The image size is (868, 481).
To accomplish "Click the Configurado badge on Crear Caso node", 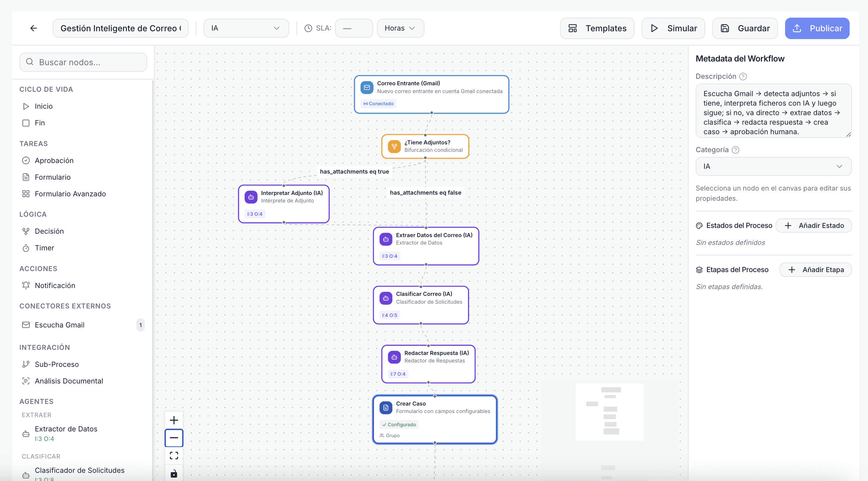I will click(399, 425).
